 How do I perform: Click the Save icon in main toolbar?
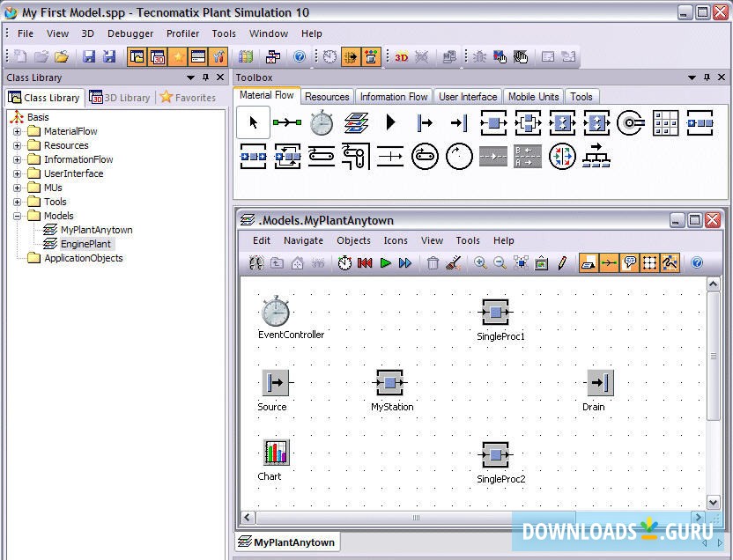click(x=89, y=57)
